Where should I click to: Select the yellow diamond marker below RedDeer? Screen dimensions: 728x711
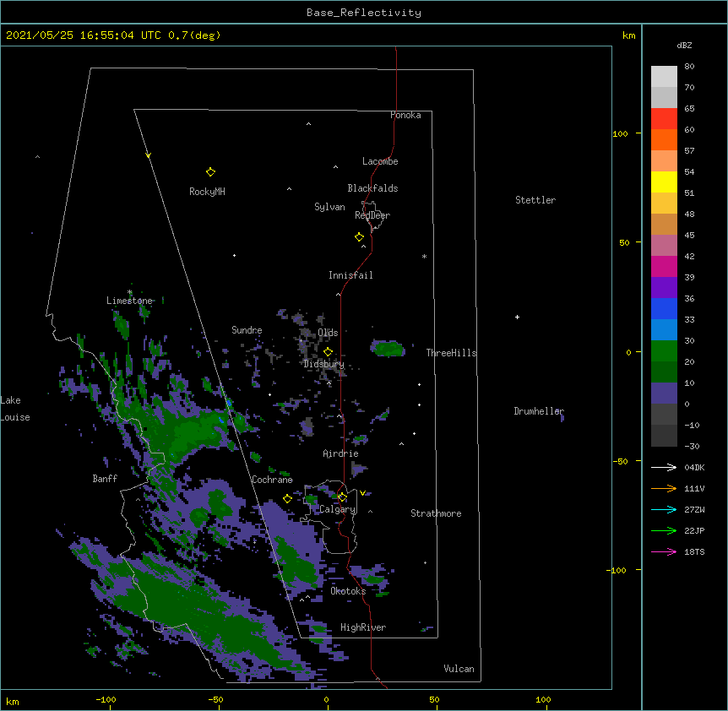point(359,237)
